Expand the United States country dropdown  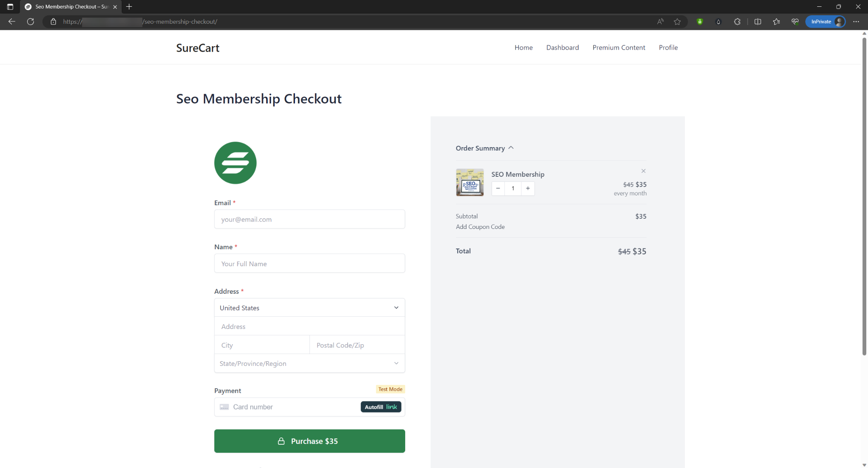[x=309, y=307]
